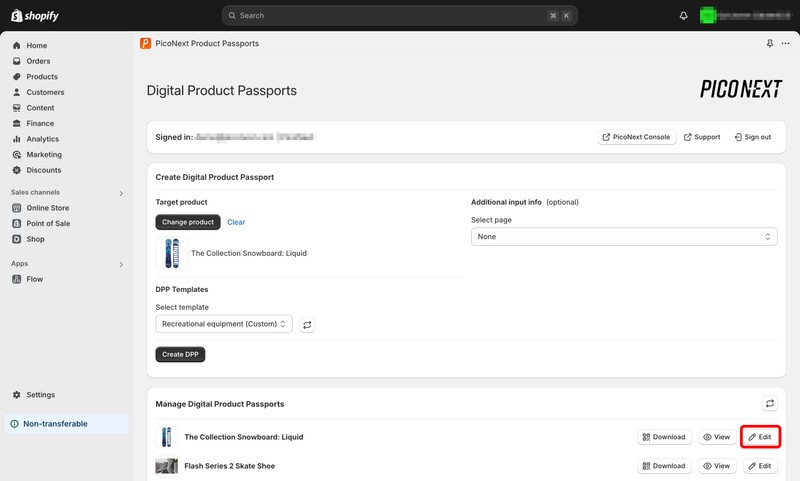Viewport: 800px width, 481px height.
Task: Pin the PicoNext app using pin icon
Action: pos(769,44)
